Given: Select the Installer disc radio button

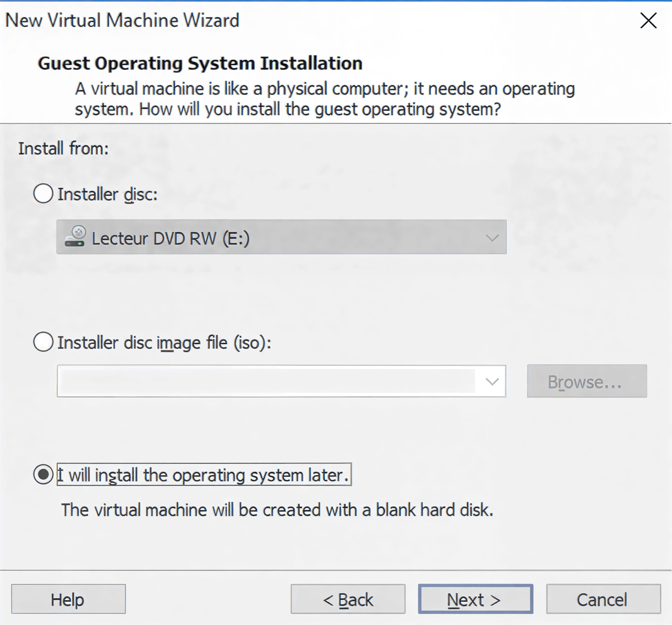Looking at the screenshot, I should (43, 193).
